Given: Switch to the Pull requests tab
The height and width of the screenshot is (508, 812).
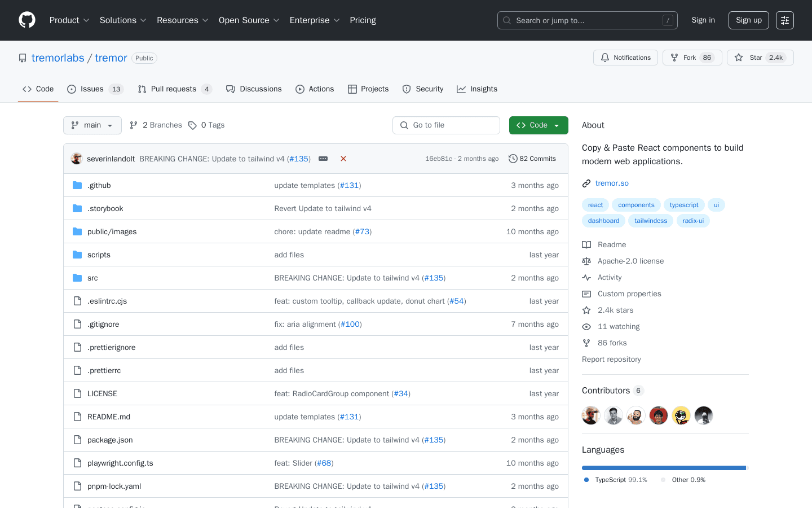Looking at the screenshot, I should 175,89.
